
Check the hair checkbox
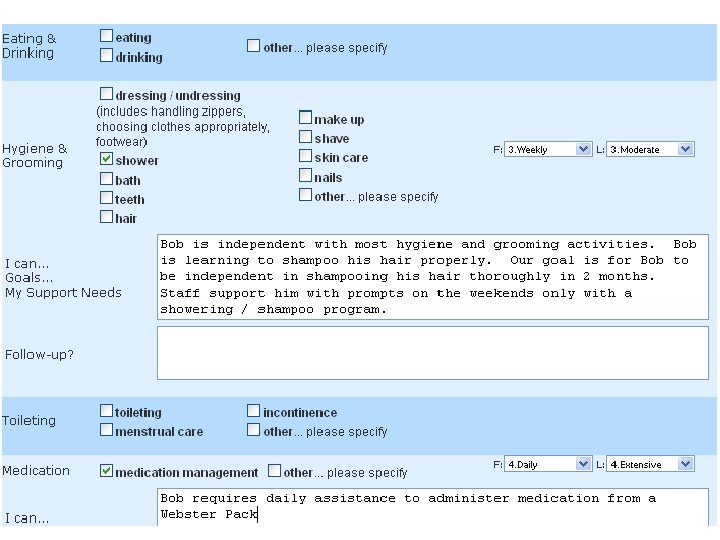click(x=106, y=217)
